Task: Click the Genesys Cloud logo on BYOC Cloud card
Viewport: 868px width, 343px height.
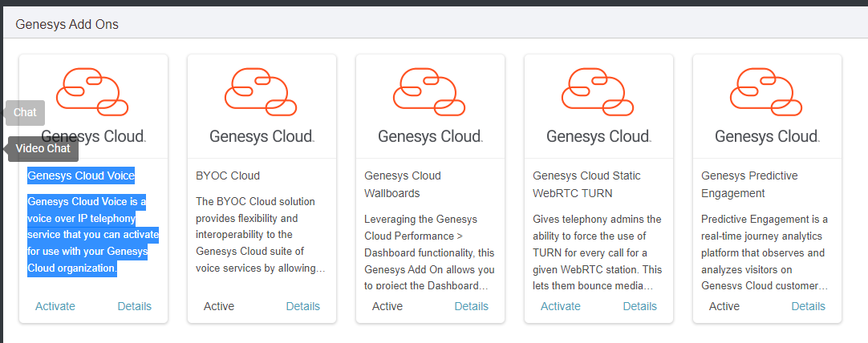Action: coord(262,106)
